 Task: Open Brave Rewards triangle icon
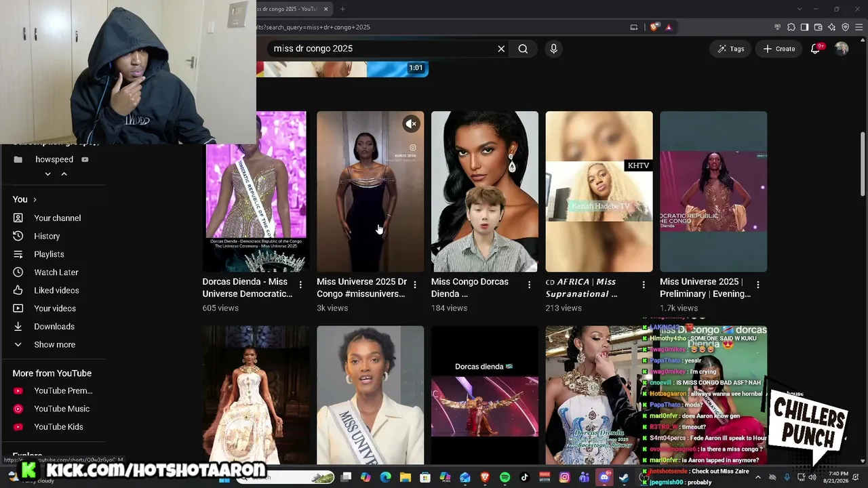click(x=669, y=27)
